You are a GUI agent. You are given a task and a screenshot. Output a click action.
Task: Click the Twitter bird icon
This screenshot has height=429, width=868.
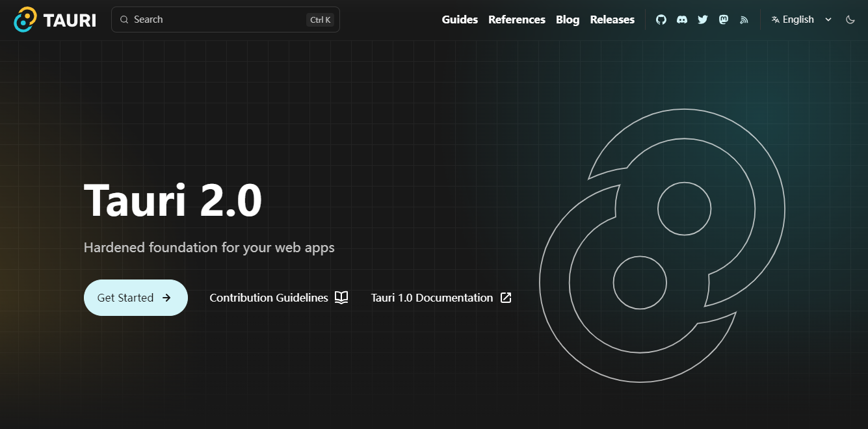703,19
